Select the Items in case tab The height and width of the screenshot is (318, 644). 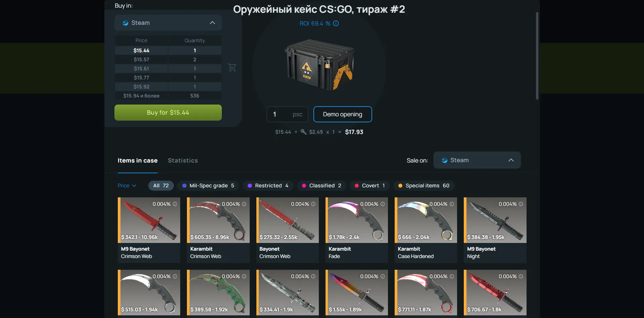click(138, 161)
